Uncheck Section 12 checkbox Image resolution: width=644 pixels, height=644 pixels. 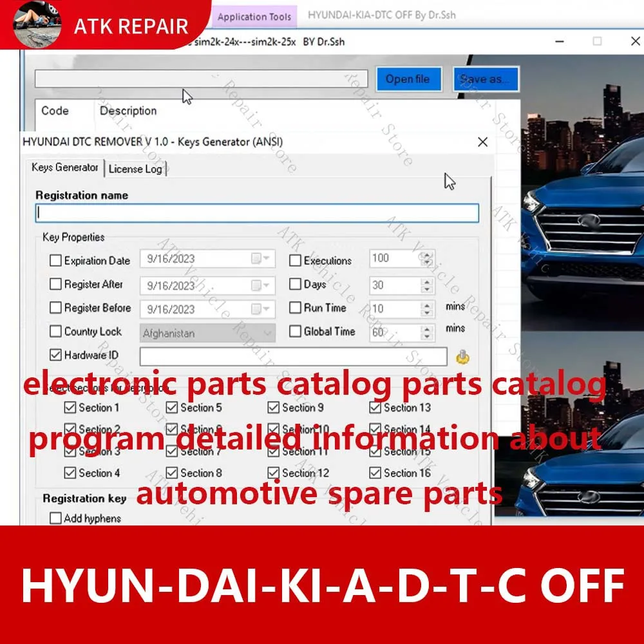pos(274,473)
